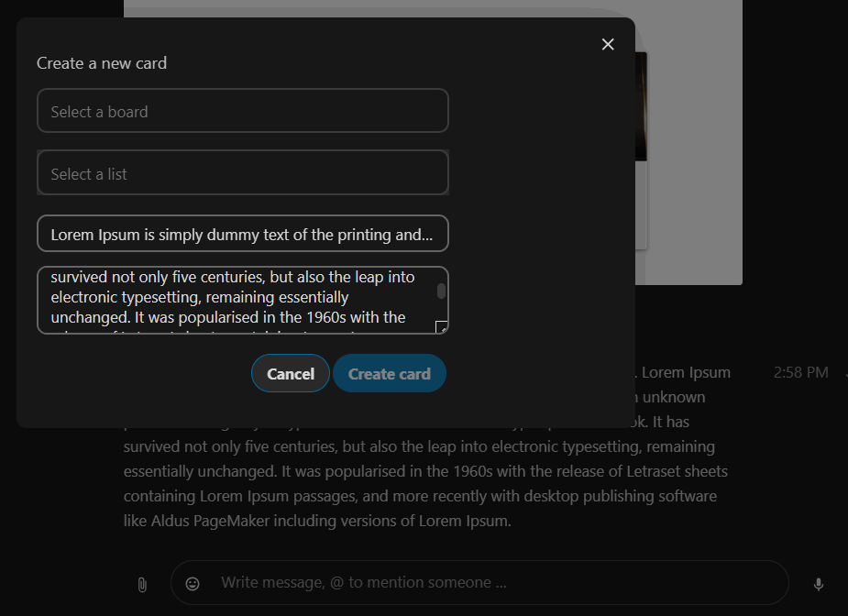This screenshot has height=616, width=848.
Task: Click the message line ending 'like Aldus PageMaker including versions of Lorem Ipsum.'
Action: 317,521
